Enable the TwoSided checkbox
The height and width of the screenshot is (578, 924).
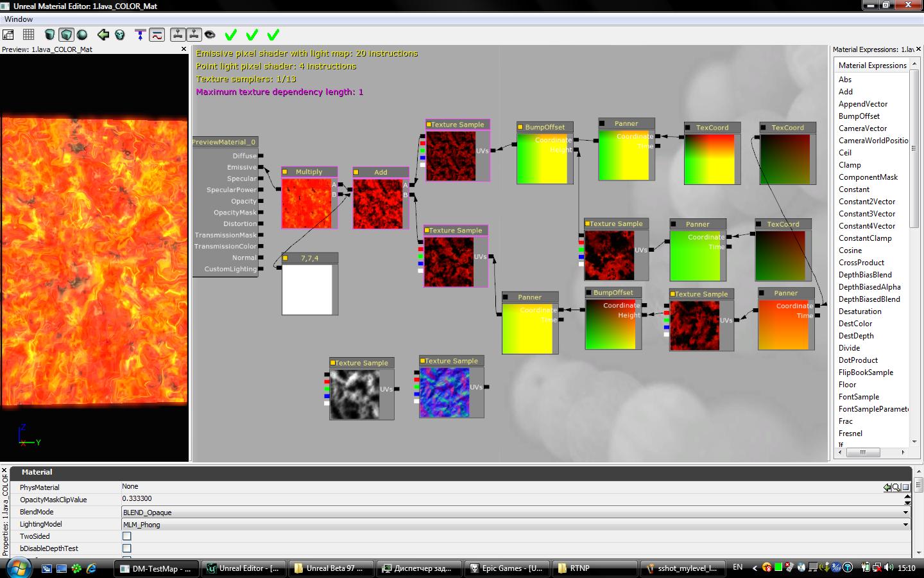pyautogui.click(x=127, y=536)
